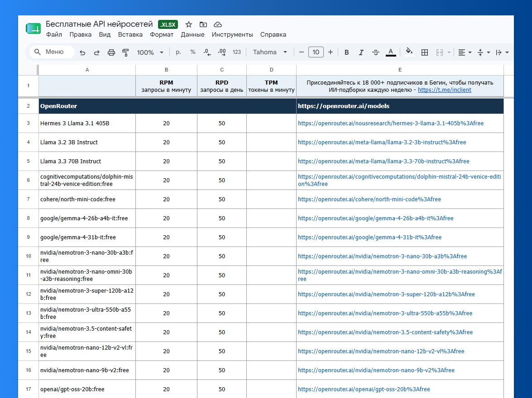
Task: Click the Print icon
Action: pos(111,52)
